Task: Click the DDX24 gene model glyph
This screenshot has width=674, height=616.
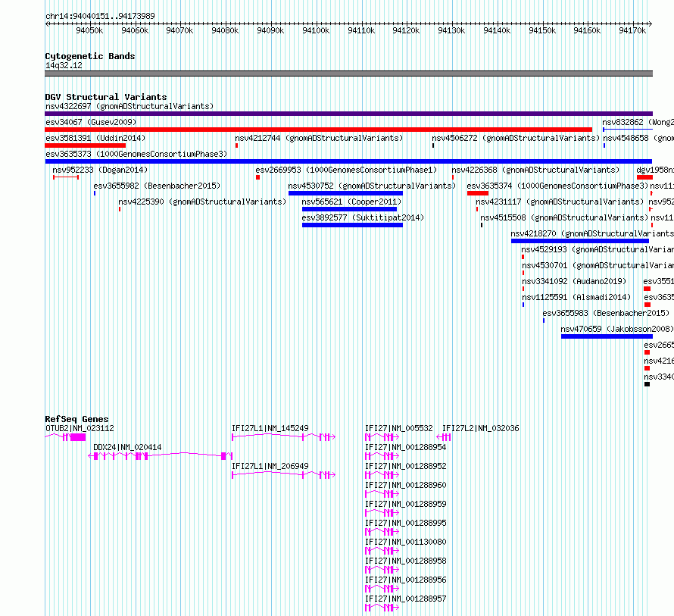Action: (161, 456)
